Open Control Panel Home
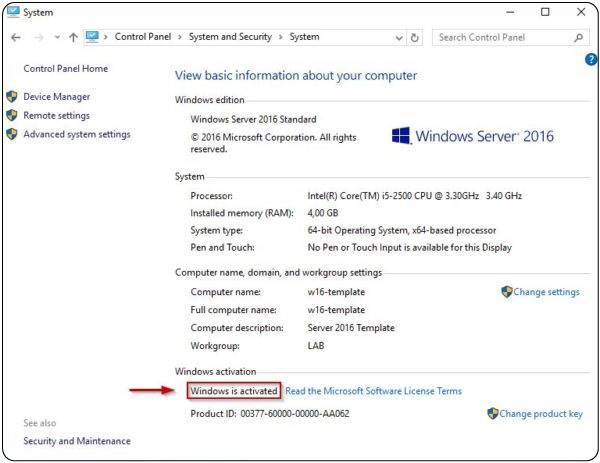This screenshot has width=600, height=463. 65,68
